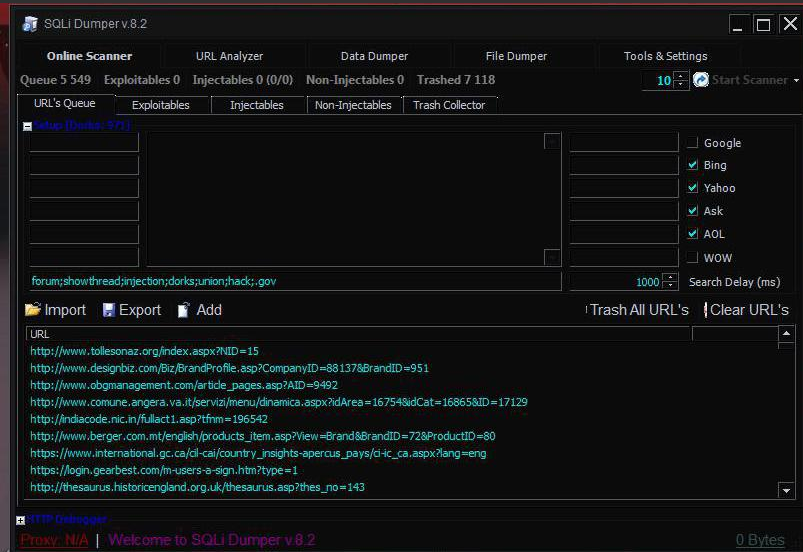The image size is (803, 552).
Task: Click the Proxy: N/A status link
Action: tap(54, 540)
